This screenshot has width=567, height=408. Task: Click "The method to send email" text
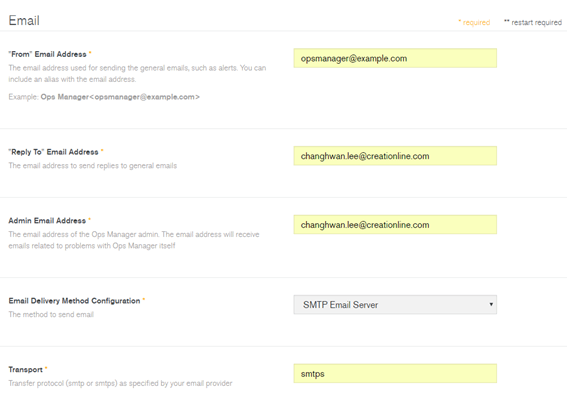(x=51, y=314)
